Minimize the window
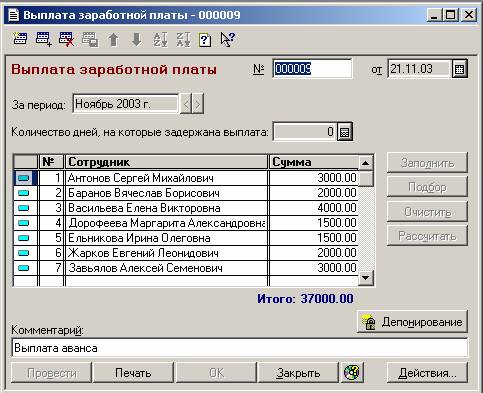483x393 pixels. (x=434, y=15)
